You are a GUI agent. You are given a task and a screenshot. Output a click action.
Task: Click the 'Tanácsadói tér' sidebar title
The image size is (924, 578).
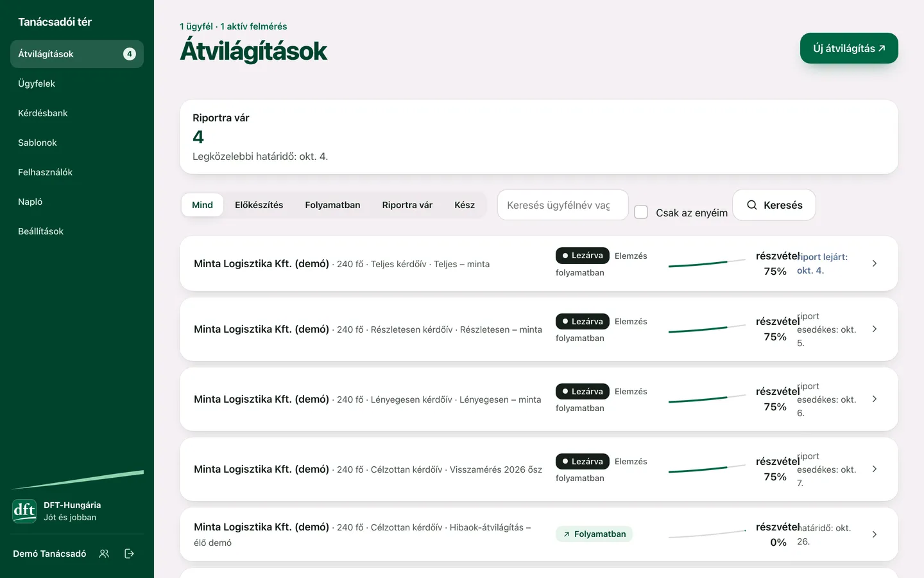click(55, 22)
